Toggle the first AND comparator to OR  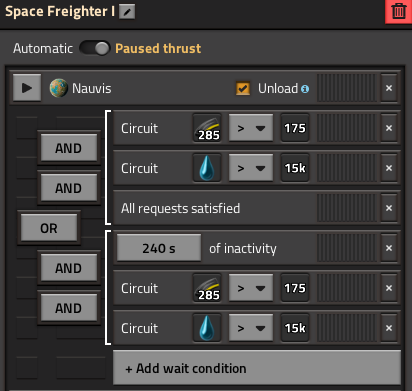[x=69, y=148]
